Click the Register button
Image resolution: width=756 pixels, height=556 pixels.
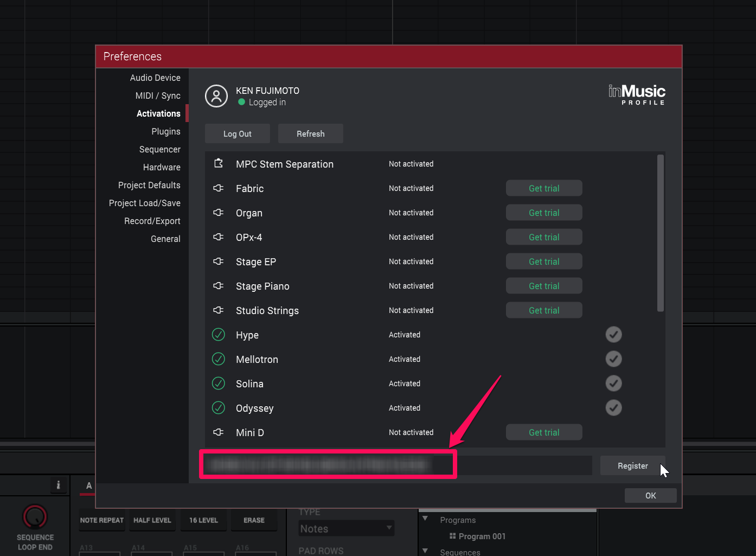click(x=633, y=465)
